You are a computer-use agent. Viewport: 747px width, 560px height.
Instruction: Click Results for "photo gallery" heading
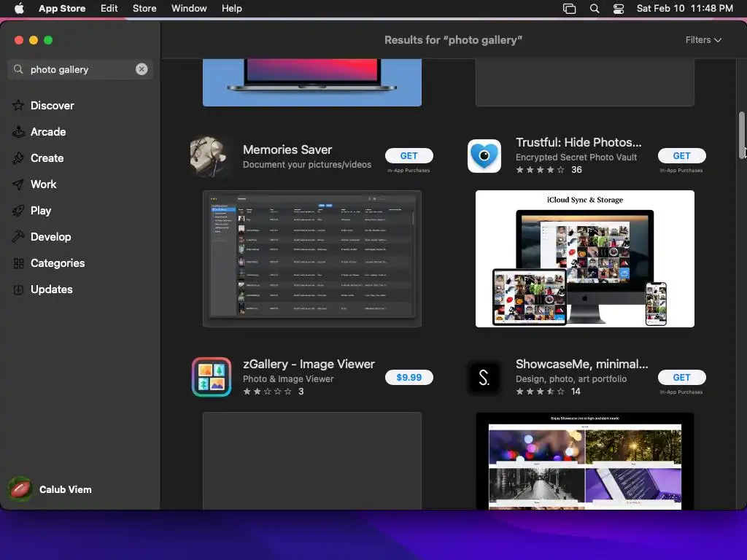[453, 40]
